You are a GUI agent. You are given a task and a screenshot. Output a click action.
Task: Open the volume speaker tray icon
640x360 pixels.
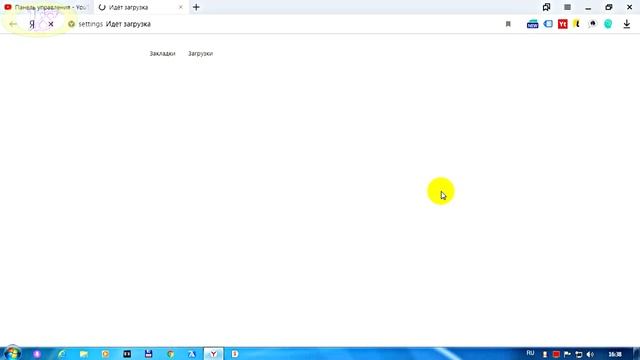tap(590, 354)
